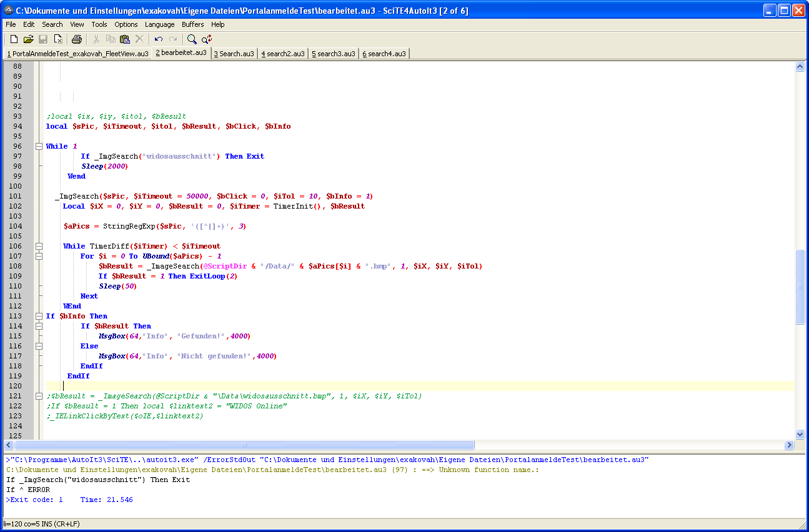Collapse the For loop fold at line 107
This screenshot has width=809, height=532.
click(39, 256)
